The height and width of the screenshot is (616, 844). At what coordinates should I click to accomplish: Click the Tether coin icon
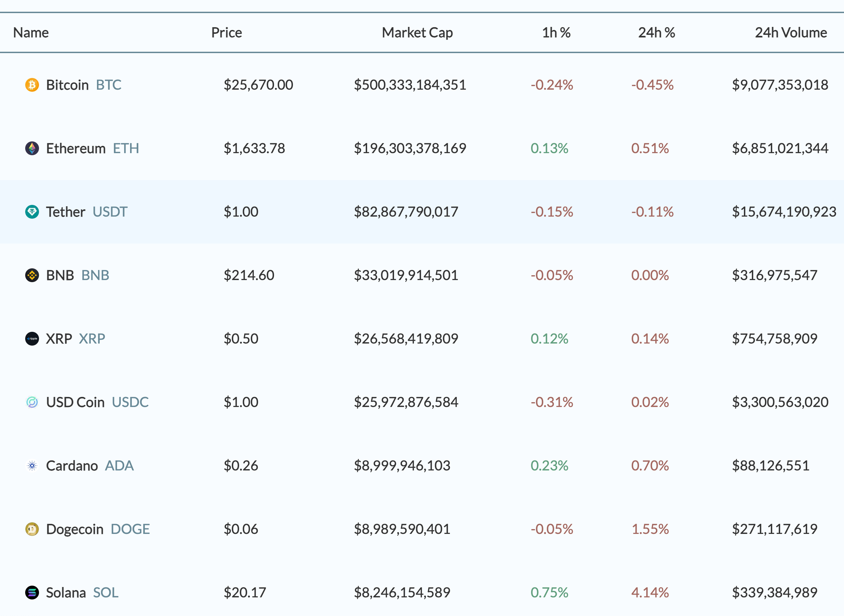click(32, 212)
